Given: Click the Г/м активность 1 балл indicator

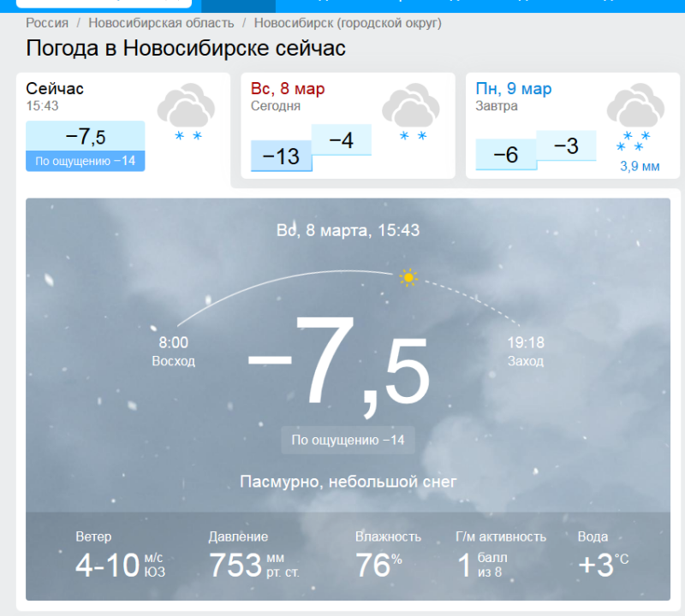Looking at the screenshot, I should [x=500, y=556].
